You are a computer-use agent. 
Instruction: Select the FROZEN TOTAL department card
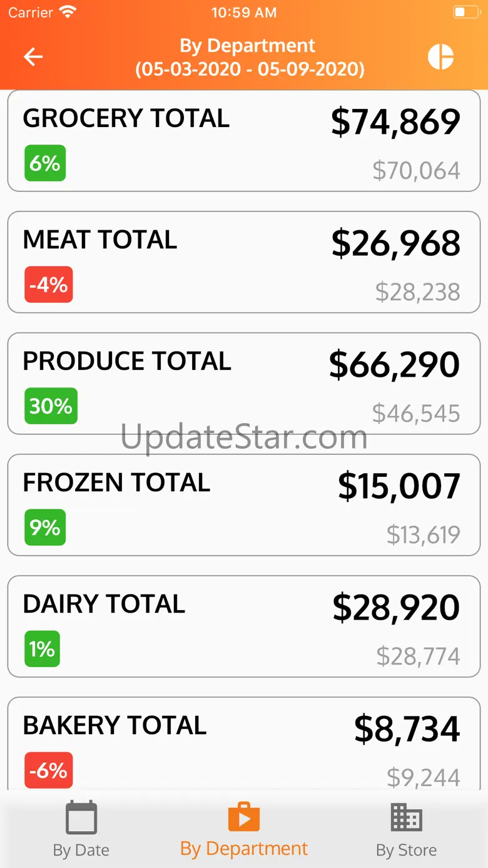tap(243, 505)
